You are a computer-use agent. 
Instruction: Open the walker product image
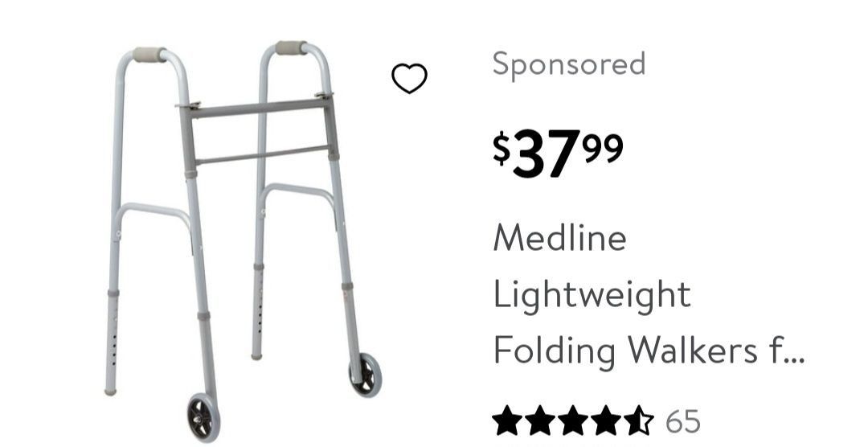[x=244, y=241]
